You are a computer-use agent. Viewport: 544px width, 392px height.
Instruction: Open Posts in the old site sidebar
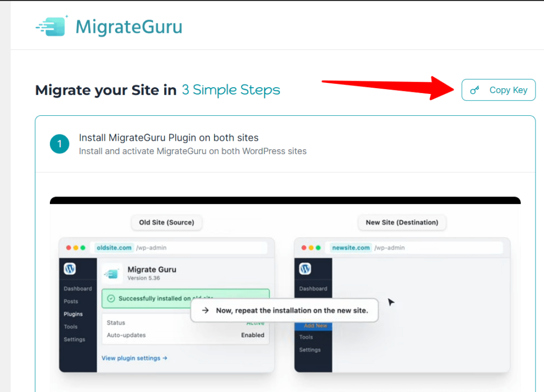point(71,302)
